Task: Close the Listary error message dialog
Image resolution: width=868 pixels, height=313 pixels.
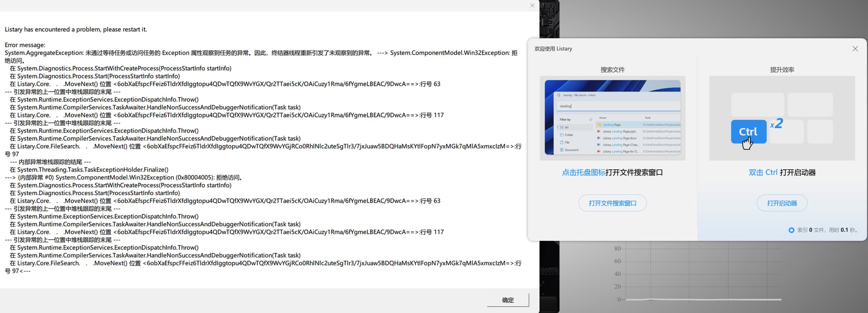Action: tap(532, 5)
